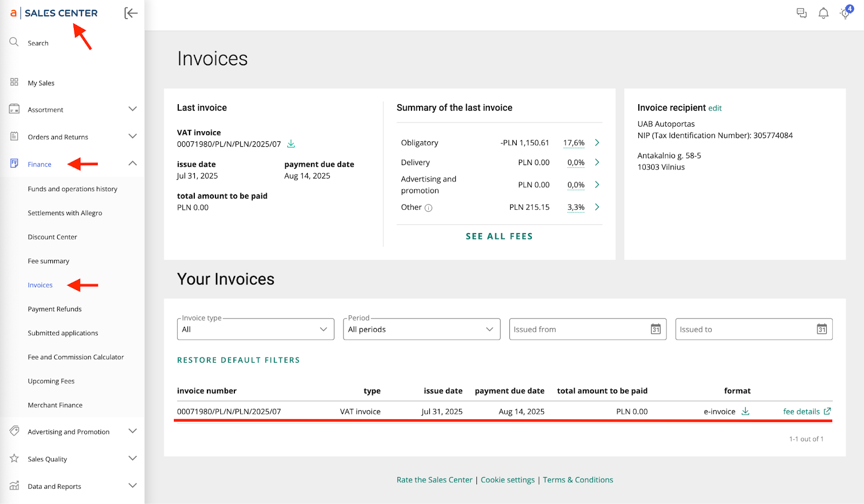Image resolution: width=864 pixels, height=504 pixels.
Task: Open Discount Center
Action: [52, 237]
